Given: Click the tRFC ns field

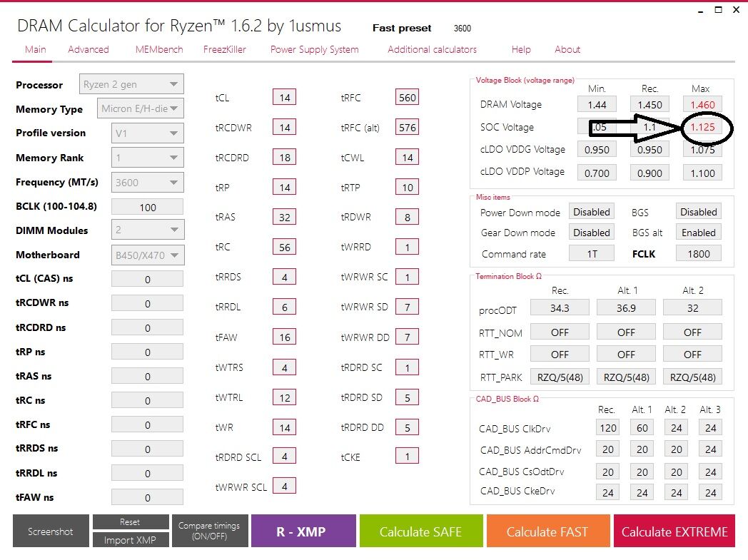Looking at the screenshot, I should click(148, 424).
